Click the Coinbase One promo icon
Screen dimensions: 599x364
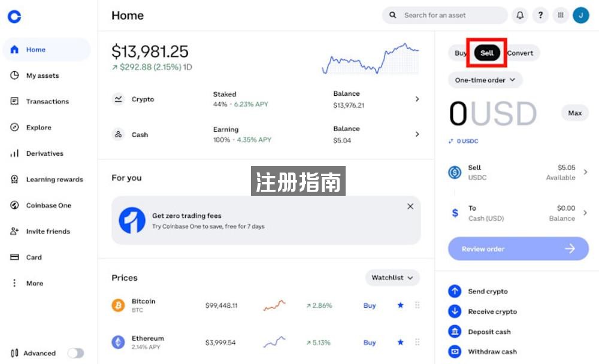point(132,220)
